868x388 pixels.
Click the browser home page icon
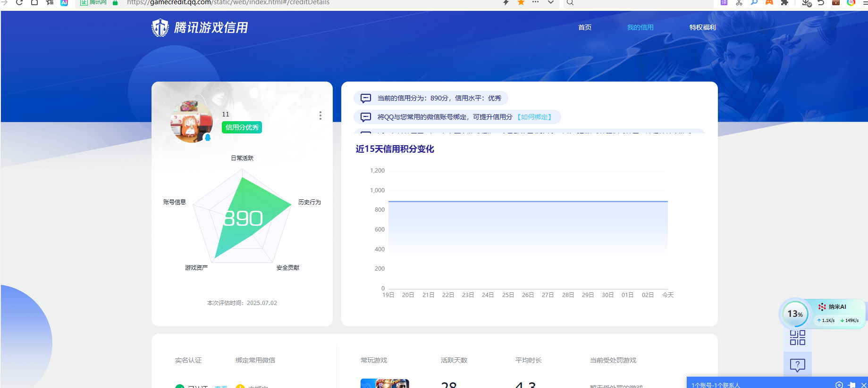(x=34, y=2)
